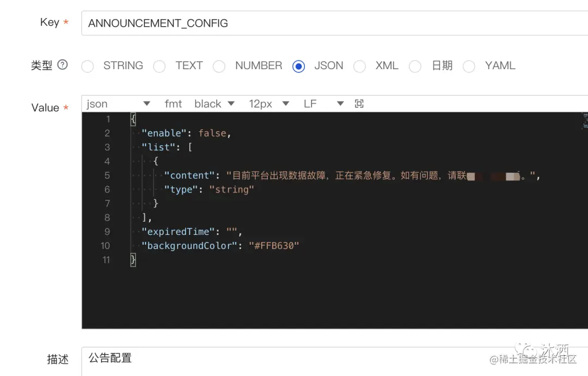This screenshot has width=588, height=376.
Task: Click the false value on line 2
Action: [212, 133]
